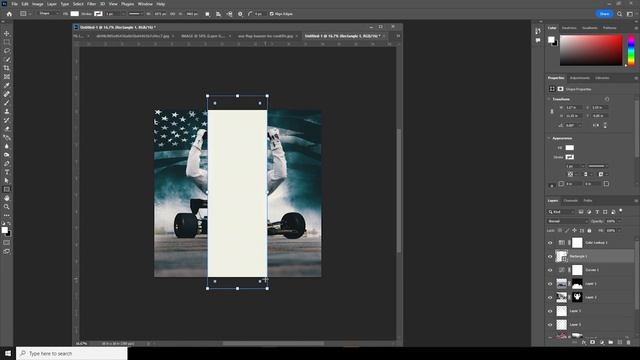The height and width of the screenshot is (360, 640).
Task: Click the Home icon in options bar
Action: (9, 14)
